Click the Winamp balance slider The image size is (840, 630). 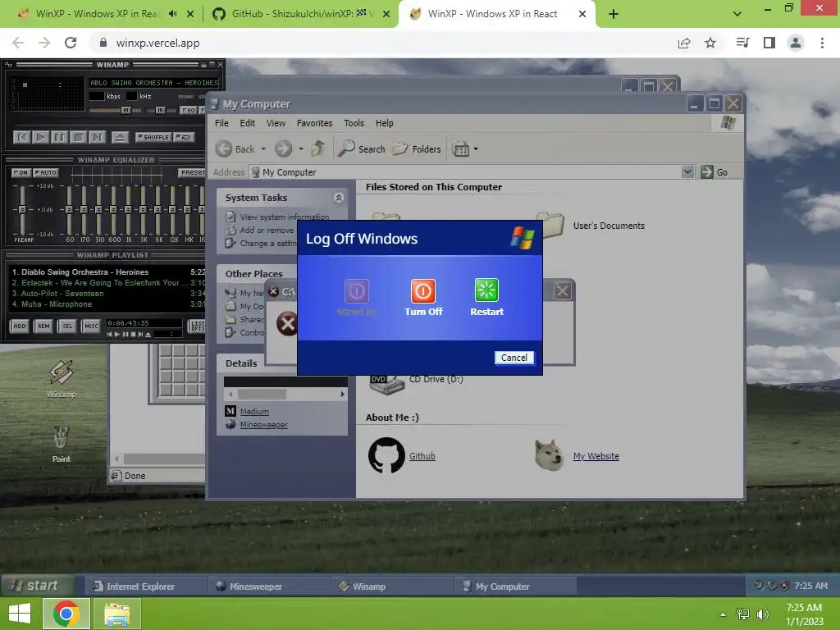point(159,111)
